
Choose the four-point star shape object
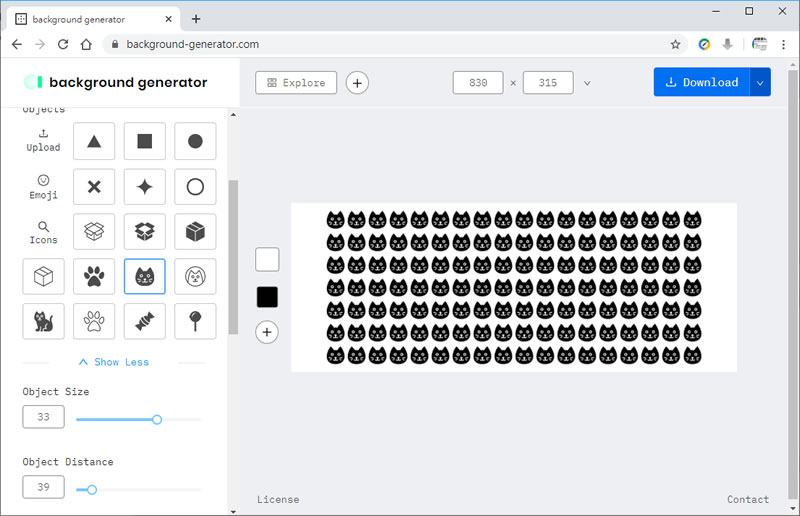tap(144, 187)
